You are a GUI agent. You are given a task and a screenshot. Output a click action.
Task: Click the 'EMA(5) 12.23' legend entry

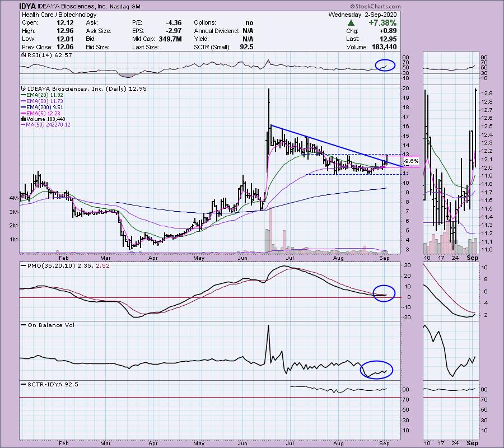[43, 114]
